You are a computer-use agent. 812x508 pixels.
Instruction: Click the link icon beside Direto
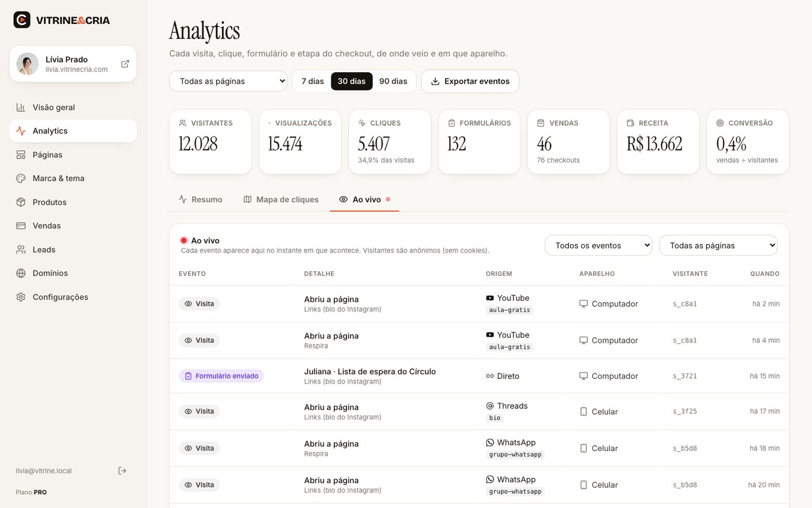490,376
